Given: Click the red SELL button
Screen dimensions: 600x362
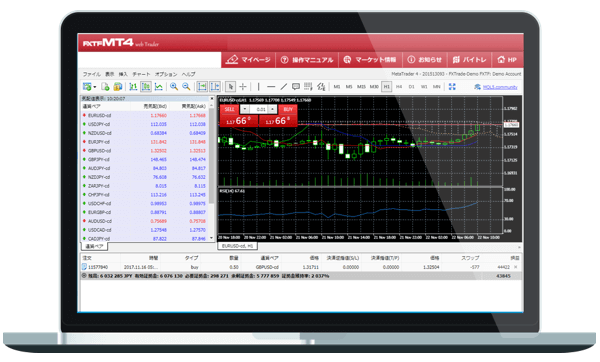Looking at the screenshot, I should 229,109.
